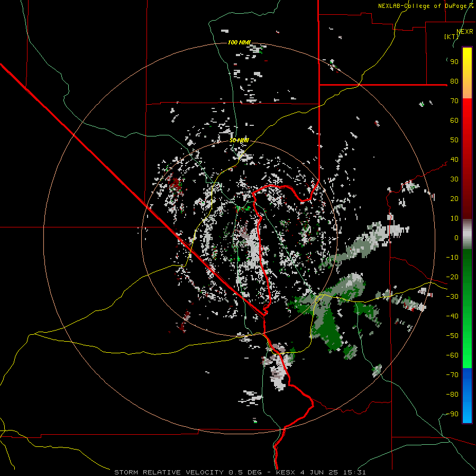Click the 50 NMI range ring label
The height and width of the screenshot is (476, 476).
[x=239, y=140]
